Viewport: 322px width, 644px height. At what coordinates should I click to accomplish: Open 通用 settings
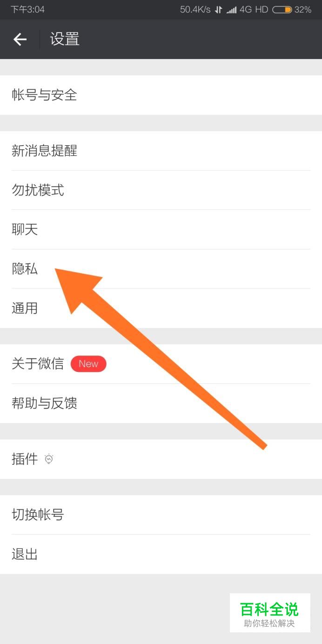161,308
